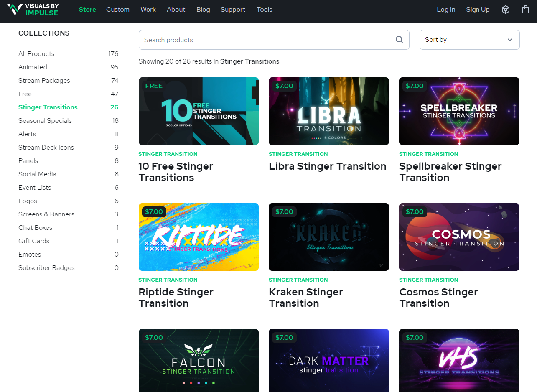Open the Sort by dropdown

pyautogui.click(x=469, y=39)
